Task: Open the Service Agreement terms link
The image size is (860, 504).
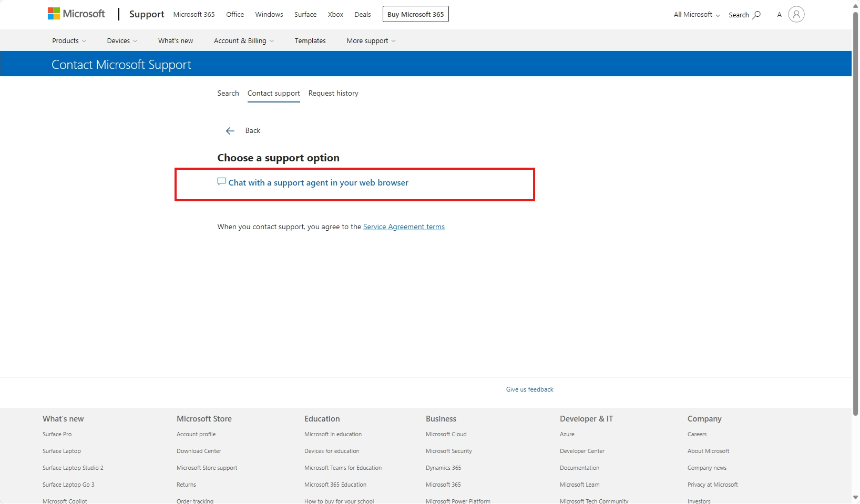Action: pos(404,227)
